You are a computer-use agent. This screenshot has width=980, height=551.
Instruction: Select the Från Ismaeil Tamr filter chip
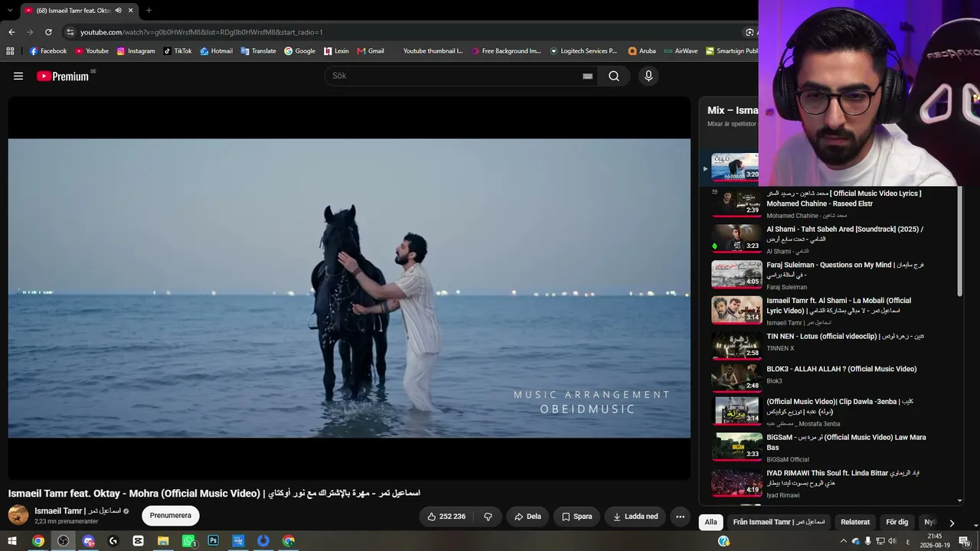pos(779,522)
